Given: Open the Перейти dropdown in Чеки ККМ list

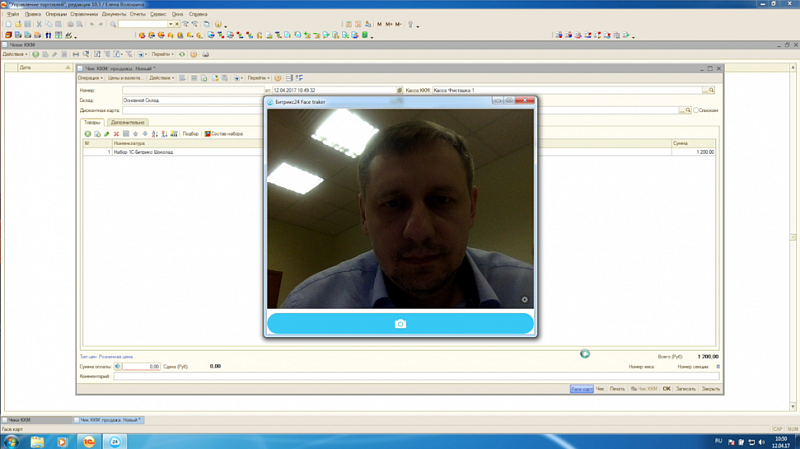Looking at the screenshot, I should click(x=162, y=54).
